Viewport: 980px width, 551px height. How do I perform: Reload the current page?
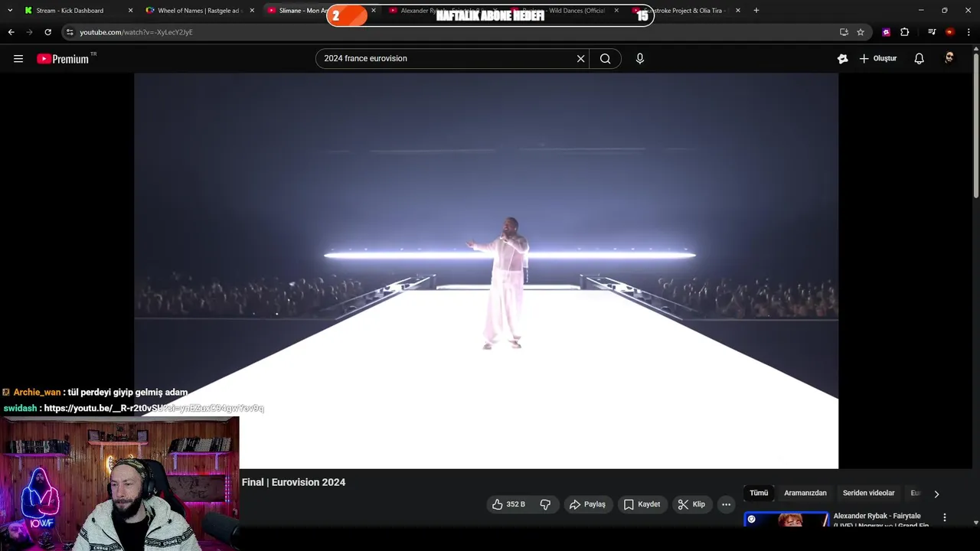pos(47,32)
